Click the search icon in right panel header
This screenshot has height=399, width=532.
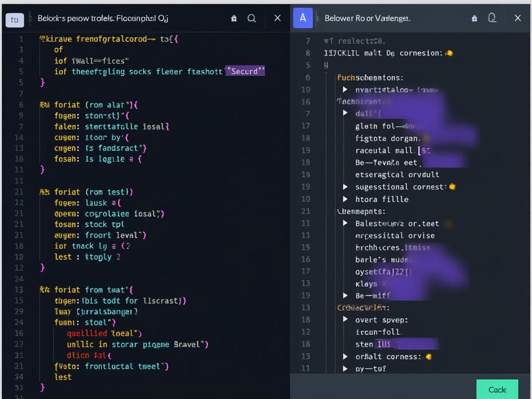[492, 18]
